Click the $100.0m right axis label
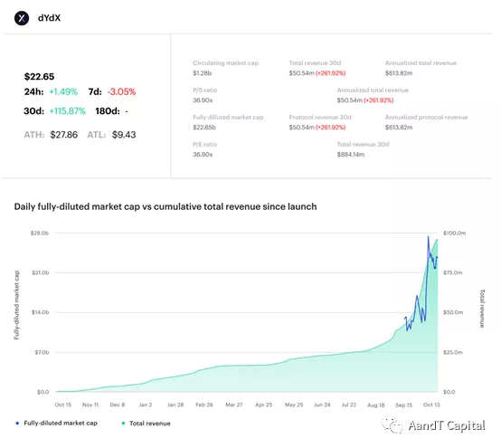The width and height of the screenshot is (501, 448). point(454,234)
